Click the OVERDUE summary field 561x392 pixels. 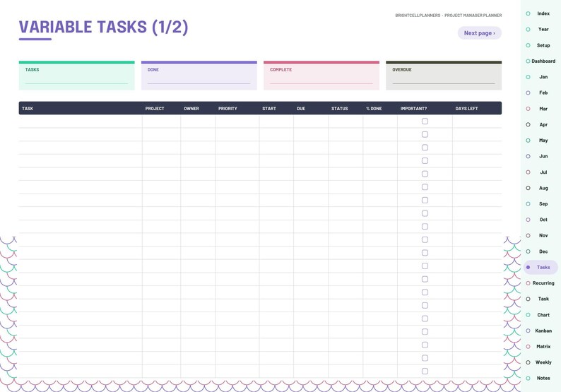(444, 76)
